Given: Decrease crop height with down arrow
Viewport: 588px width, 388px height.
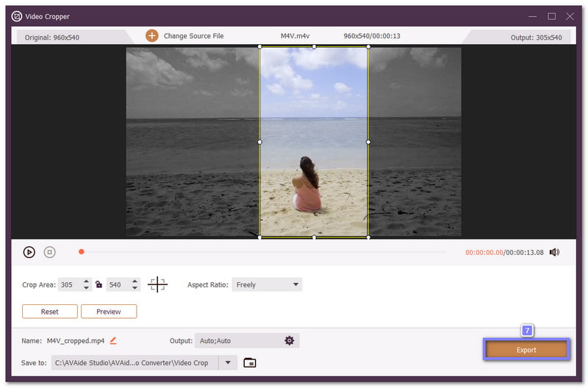Looking at the screenshot, I should 135,288.
